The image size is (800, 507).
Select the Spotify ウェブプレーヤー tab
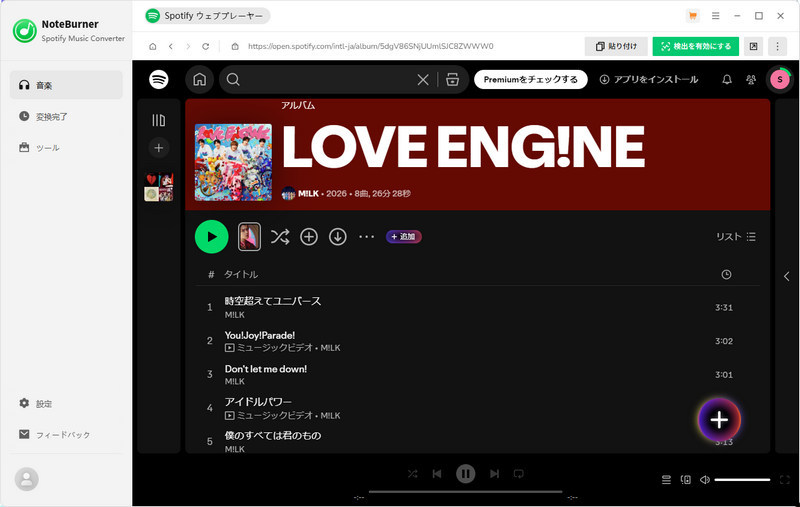[207, 16]
